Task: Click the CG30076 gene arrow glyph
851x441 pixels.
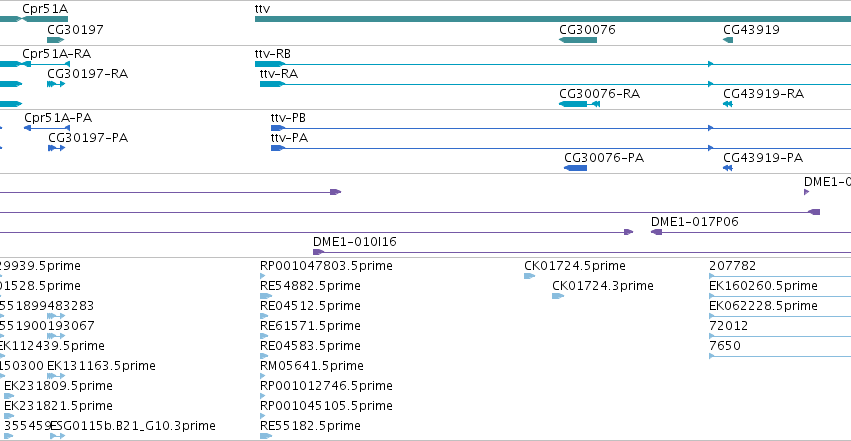Action: [577, 40]
